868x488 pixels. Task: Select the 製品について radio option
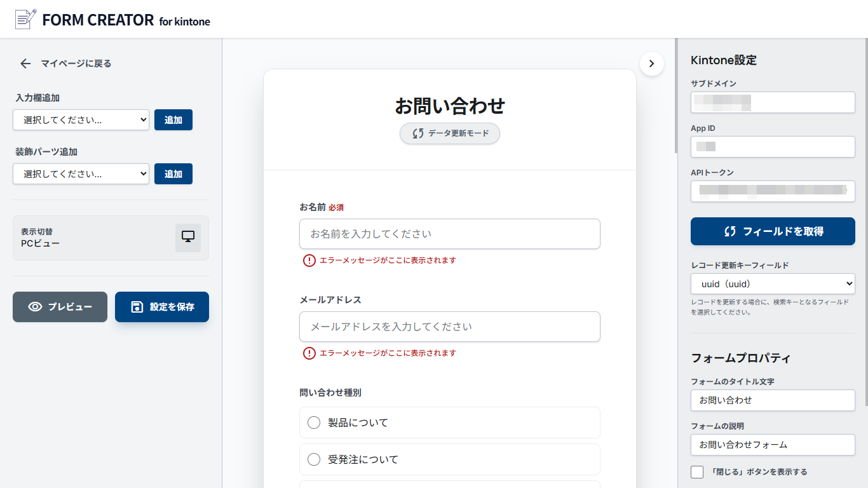point(450,423)
